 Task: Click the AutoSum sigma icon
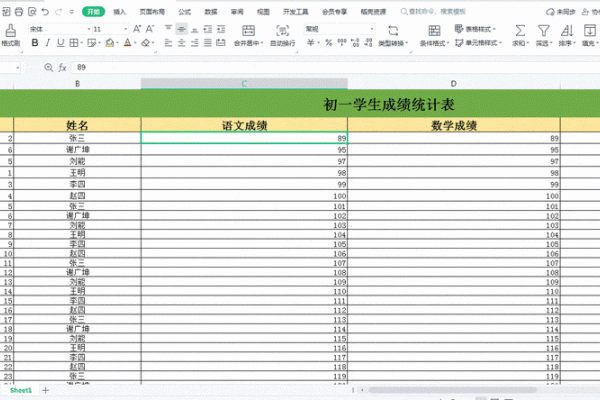[x=520, y=30]
